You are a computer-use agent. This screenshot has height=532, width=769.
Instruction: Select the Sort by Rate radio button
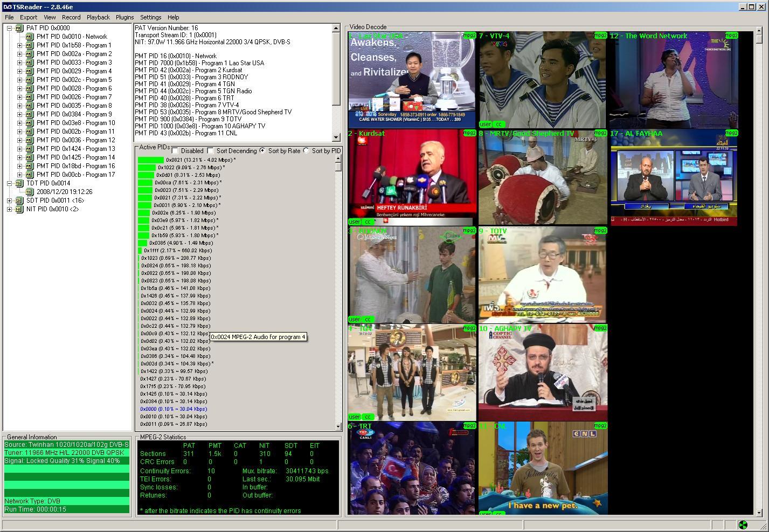262,150
